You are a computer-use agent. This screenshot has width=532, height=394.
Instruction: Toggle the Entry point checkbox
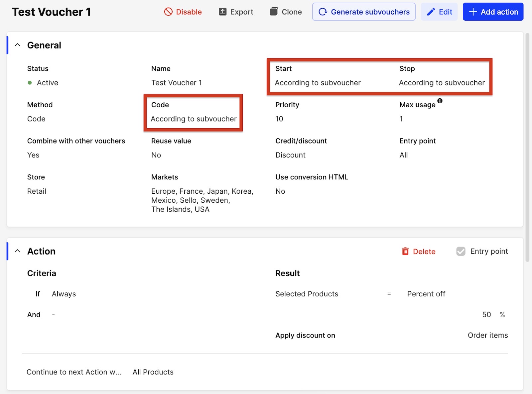(x=461, y=251)
